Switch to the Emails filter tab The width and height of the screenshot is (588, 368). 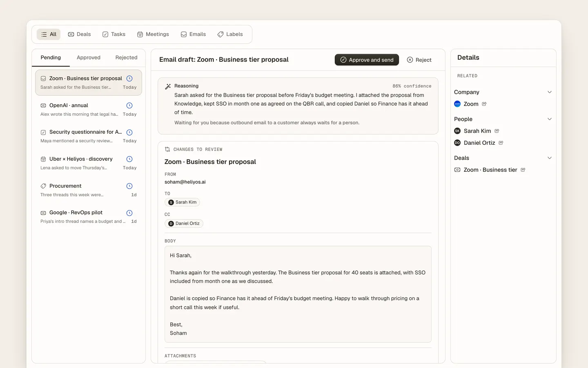[x=193, y=34]
